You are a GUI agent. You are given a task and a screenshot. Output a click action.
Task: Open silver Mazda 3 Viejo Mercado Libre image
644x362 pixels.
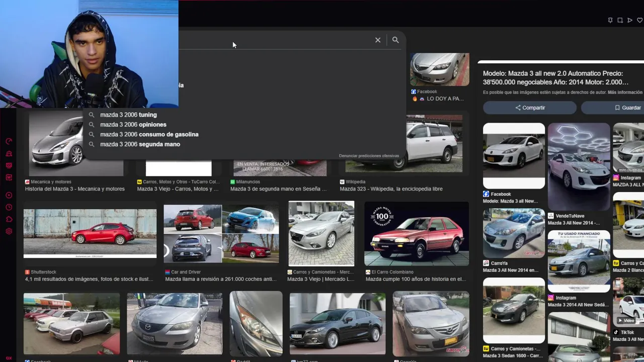[321, 234]
